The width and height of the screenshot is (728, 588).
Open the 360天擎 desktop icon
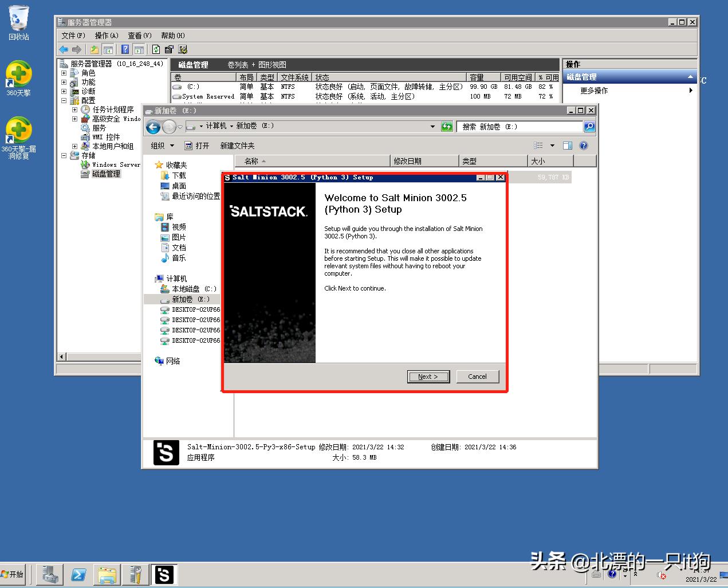(19, 75)
